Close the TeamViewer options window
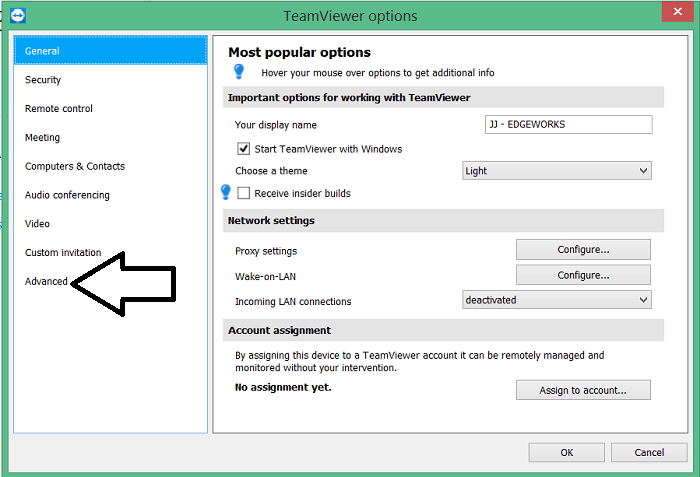This screenshot has height=477, width=700. 677,11
